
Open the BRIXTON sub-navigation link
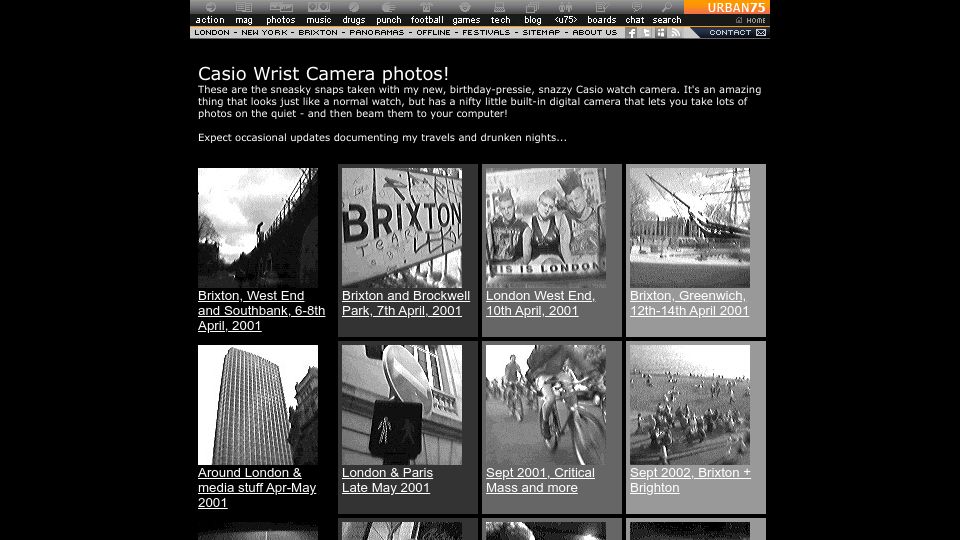(318, 32)
